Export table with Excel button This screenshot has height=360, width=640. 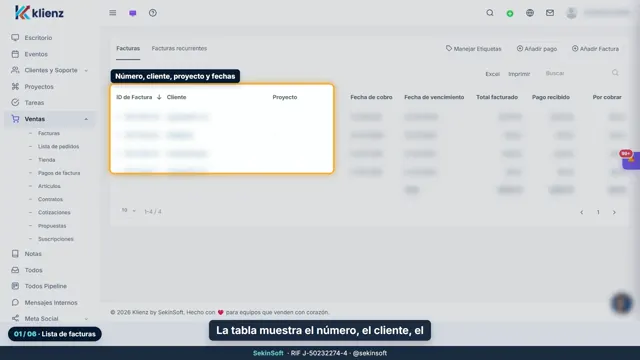pos(492,74)
